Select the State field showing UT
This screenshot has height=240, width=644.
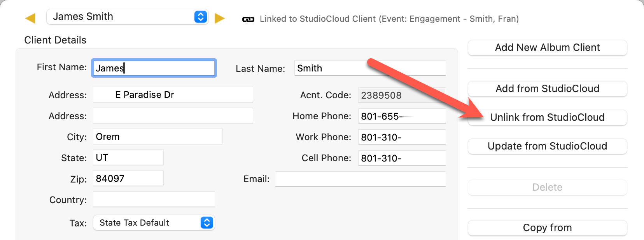coord(128,158)
